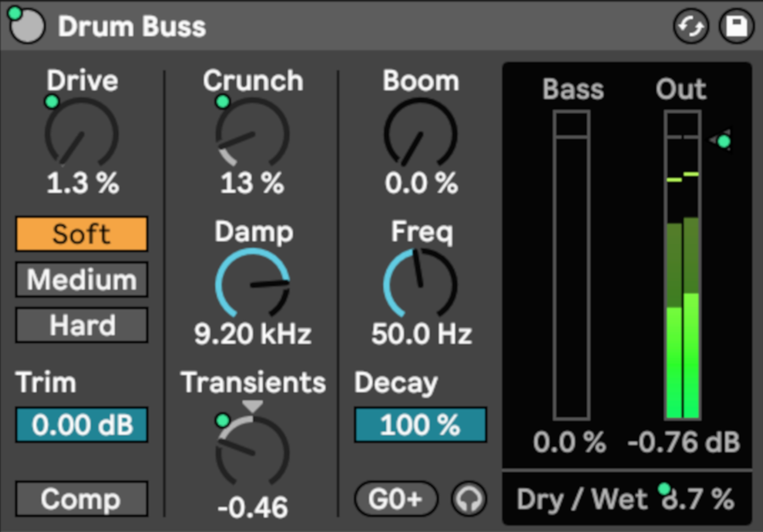Click the Freq knob for Boom
This screenshot has height=532, width=763.
point(421,285)
